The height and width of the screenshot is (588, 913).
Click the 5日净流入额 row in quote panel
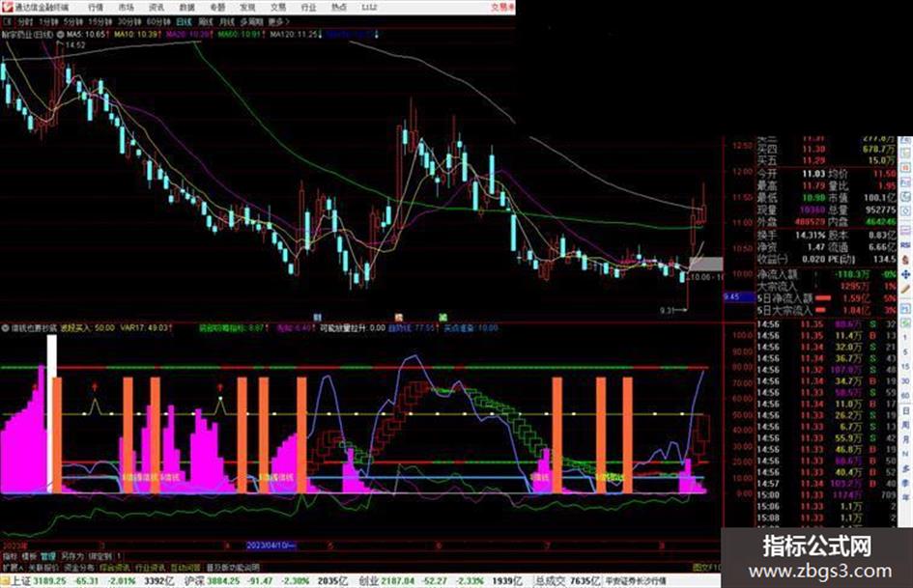(827, 298)
